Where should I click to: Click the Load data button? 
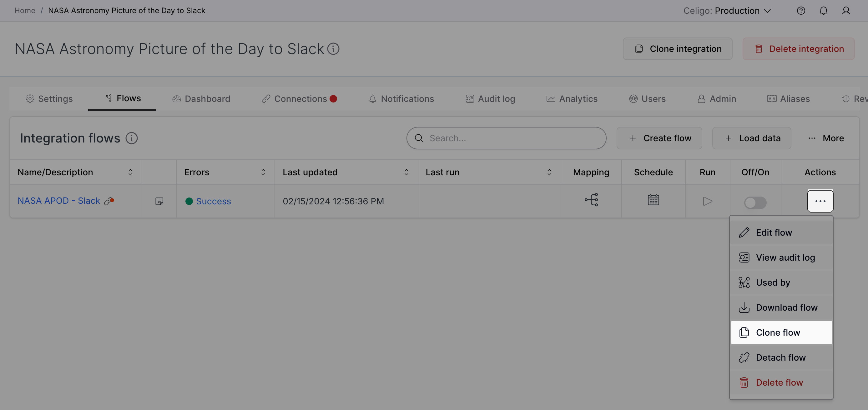pos(751,138)
